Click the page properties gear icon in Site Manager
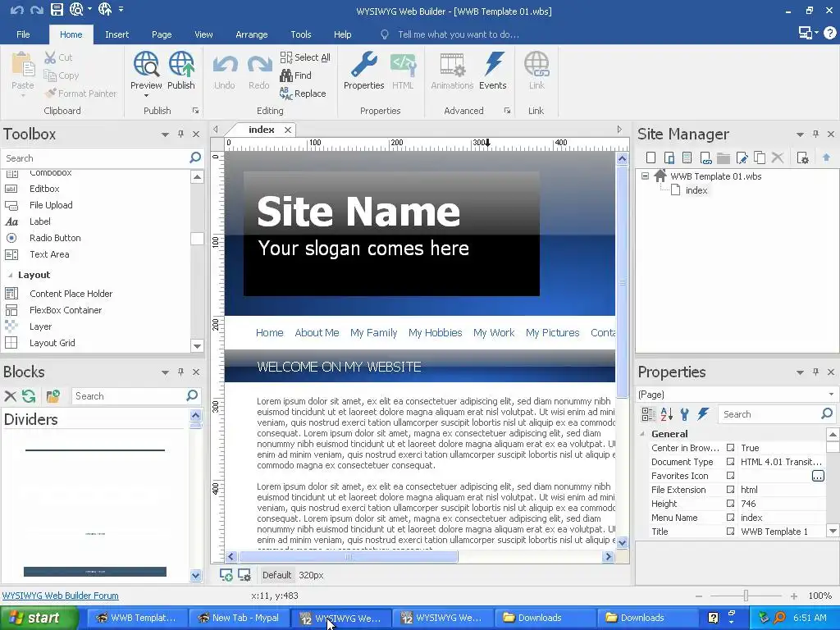Screen dimensions: 840x630 (802, 157)
